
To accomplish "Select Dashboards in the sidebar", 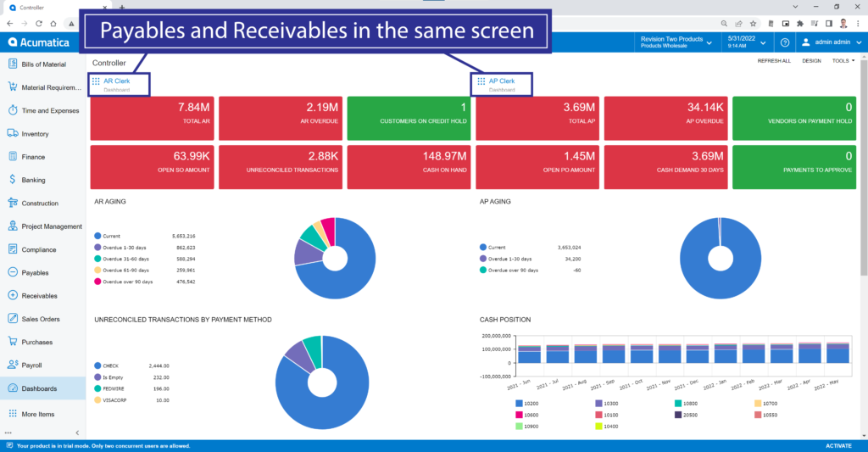I will click(x=42, y=388).
